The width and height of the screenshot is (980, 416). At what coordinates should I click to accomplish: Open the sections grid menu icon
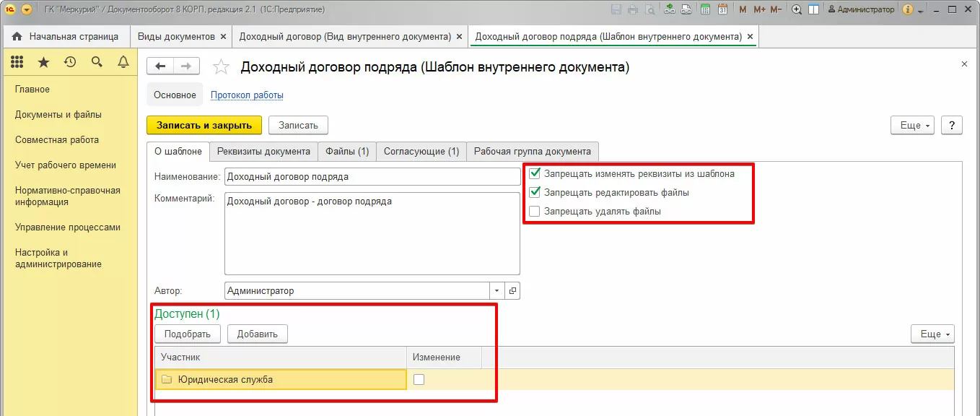(17, 63)
